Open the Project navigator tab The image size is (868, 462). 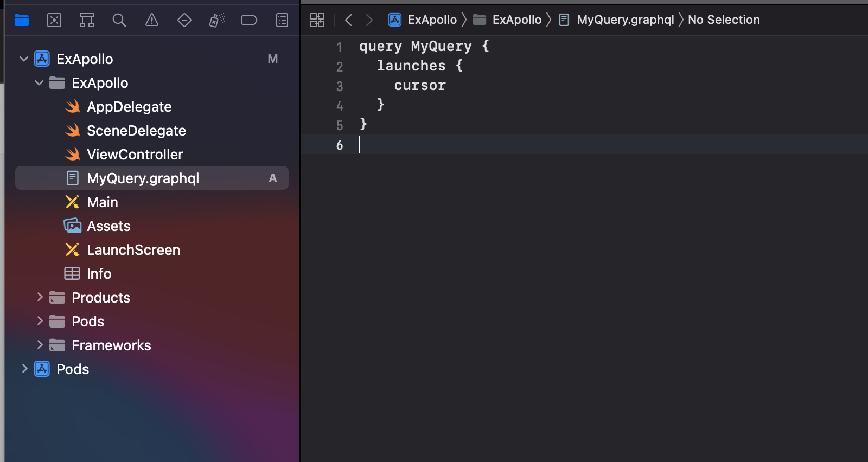pyautogui.click(x=22, y=21)
